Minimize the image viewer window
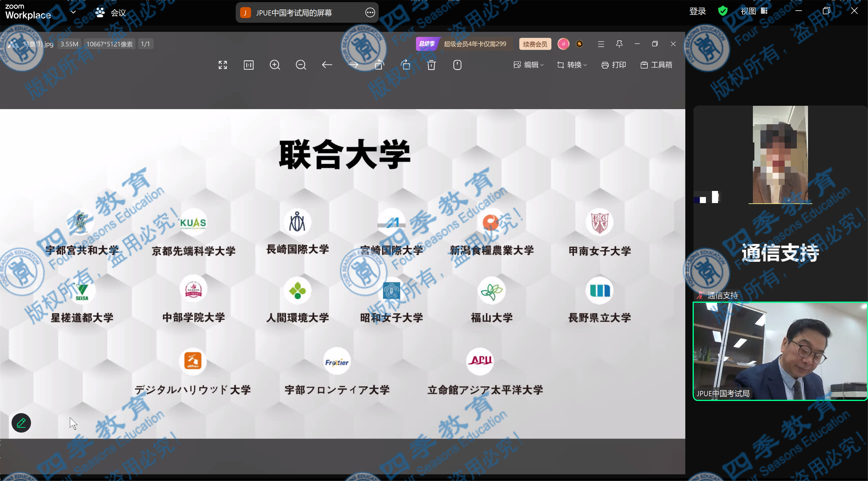The image size is (868, 481). point(637,44)
